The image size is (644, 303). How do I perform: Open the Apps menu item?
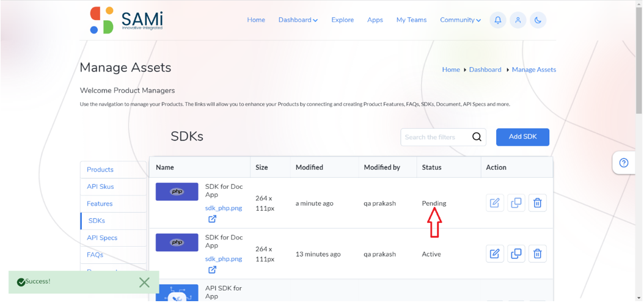tap(375, 20)
